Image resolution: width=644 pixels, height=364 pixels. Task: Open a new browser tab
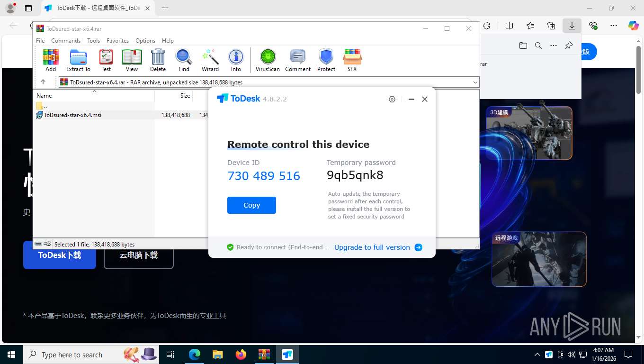click(x=165, y=8)
